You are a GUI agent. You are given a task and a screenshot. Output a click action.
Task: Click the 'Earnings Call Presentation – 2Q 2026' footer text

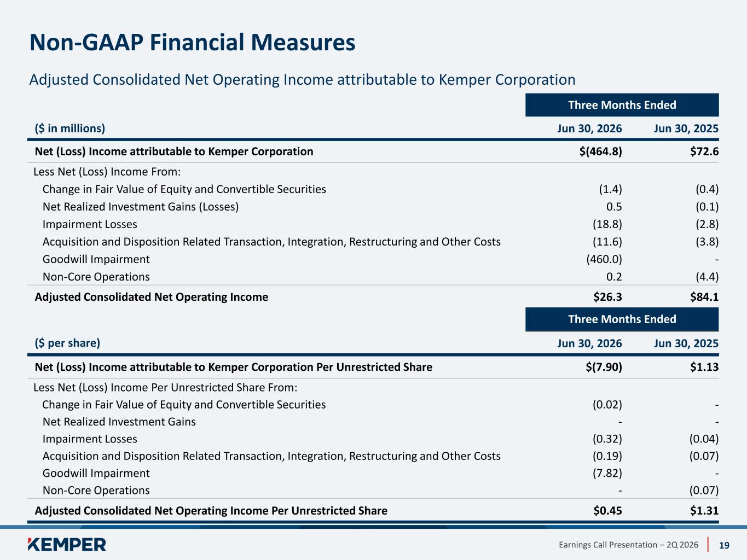(x=629, y=545)
